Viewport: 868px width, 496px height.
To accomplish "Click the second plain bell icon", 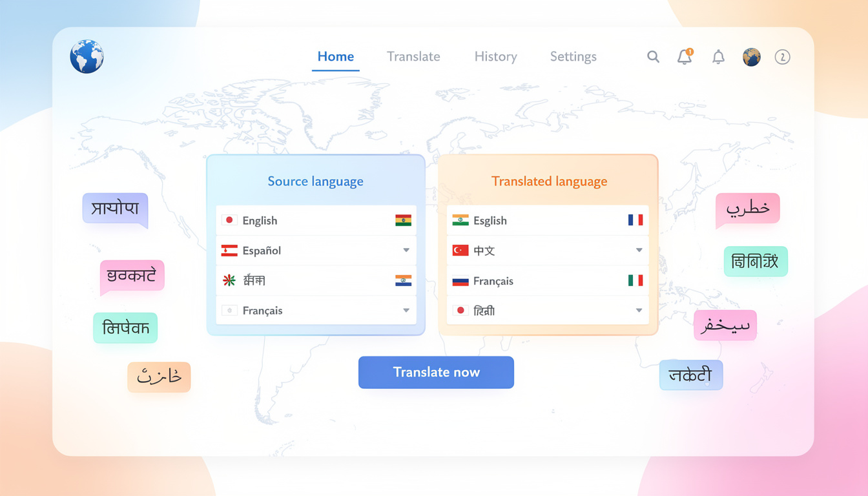I will coord(718,57).
